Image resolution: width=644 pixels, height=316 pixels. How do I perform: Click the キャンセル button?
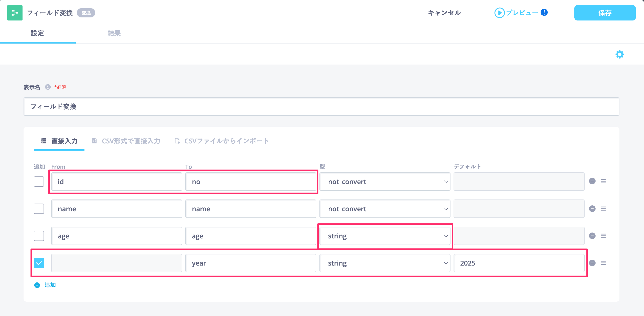[444, 13]
